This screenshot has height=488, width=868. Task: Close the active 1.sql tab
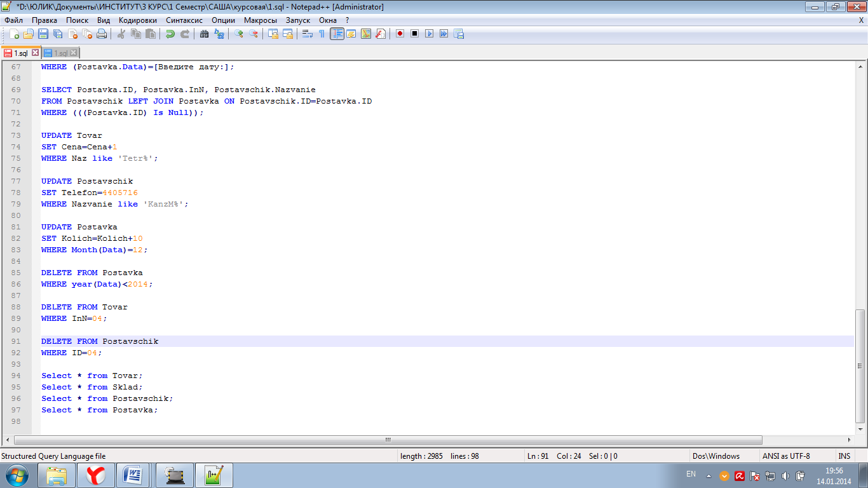tap(36, 53)
